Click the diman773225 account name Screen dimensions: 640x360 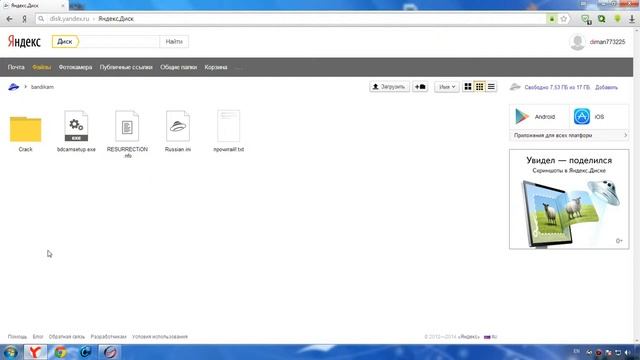click(607, 42)
